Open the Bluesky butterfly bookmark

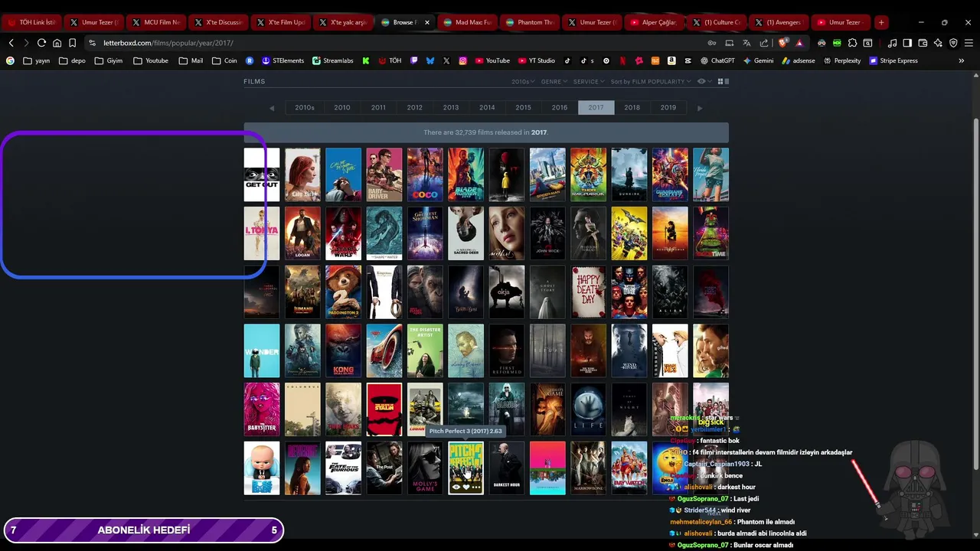click(430, 60)
